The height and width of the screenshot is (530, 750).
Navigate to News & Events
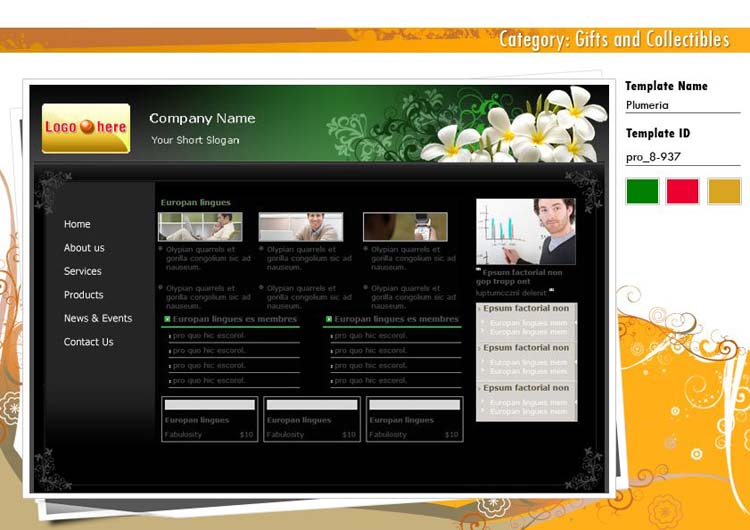point(98,318)
